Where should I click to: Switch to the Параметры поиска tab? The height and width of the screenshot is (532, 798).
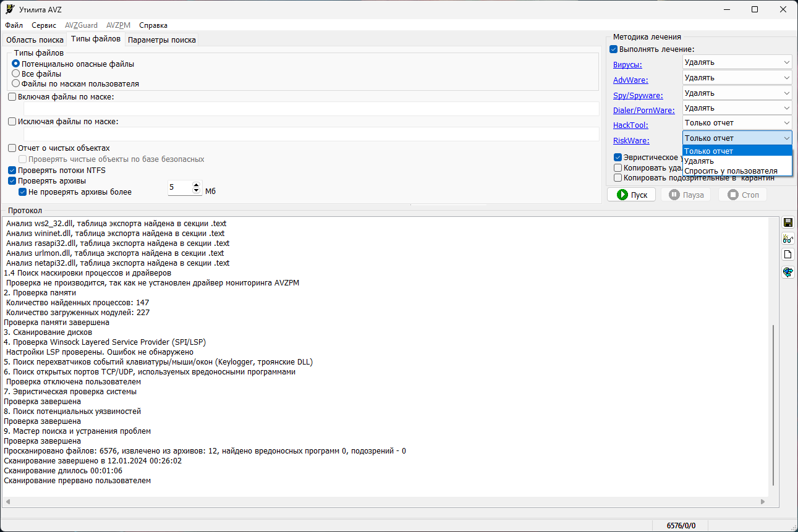point(162,40)
